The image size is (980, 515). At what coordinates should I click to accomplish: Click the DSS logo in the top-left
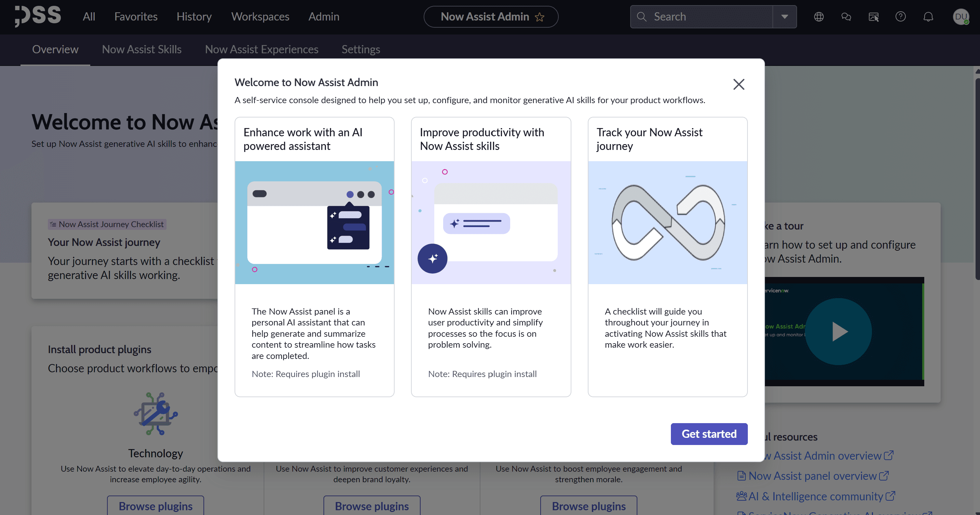click(x=38, y=16)
